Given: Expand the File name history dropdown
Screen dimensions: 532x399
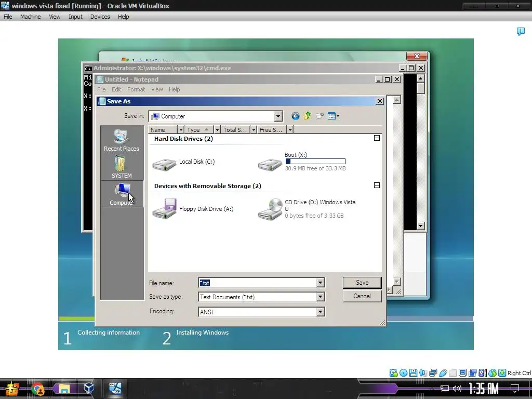Looking at the screenshot, I should click(x=320, y=283).
